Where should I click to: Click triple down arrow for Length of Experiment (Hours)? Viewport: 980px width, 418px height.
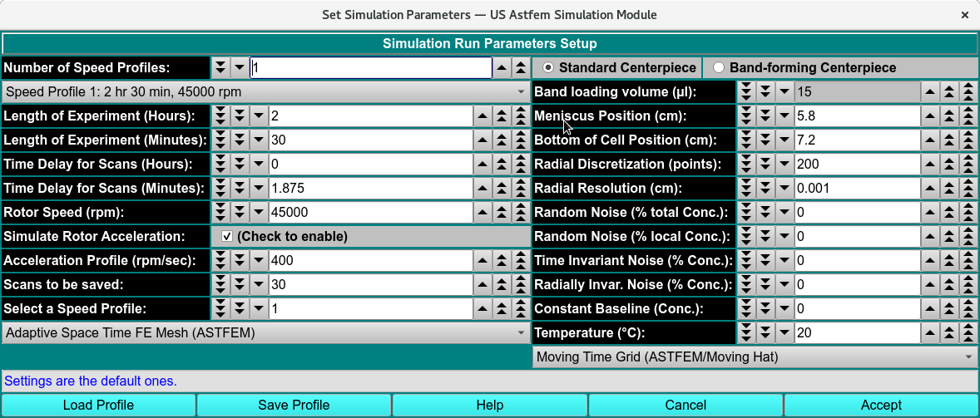220,116
